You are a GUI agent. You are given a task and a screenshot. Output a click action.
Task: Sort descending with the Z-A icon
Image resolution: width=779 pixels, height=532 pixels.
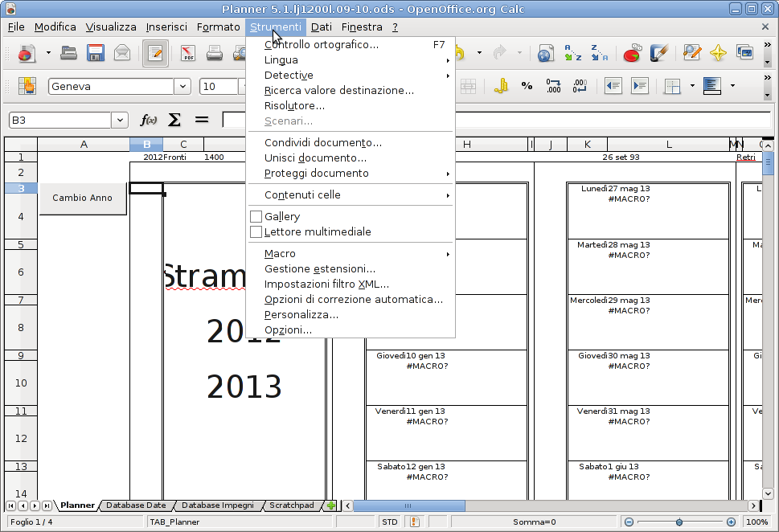tap(599, 53)
